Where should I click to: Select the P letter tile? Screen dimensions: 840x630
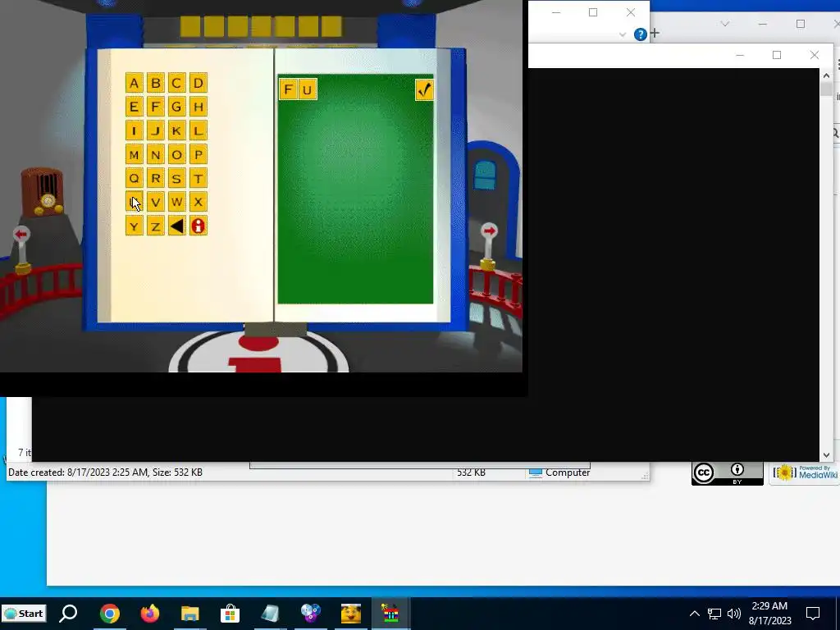(x=199, y=155)
